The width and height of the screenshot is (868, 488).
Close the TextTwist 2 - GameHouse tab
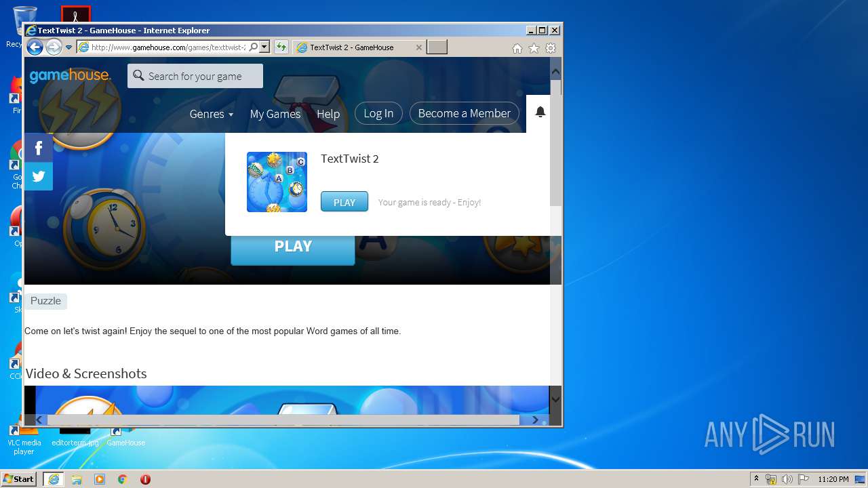coord(418,47)
